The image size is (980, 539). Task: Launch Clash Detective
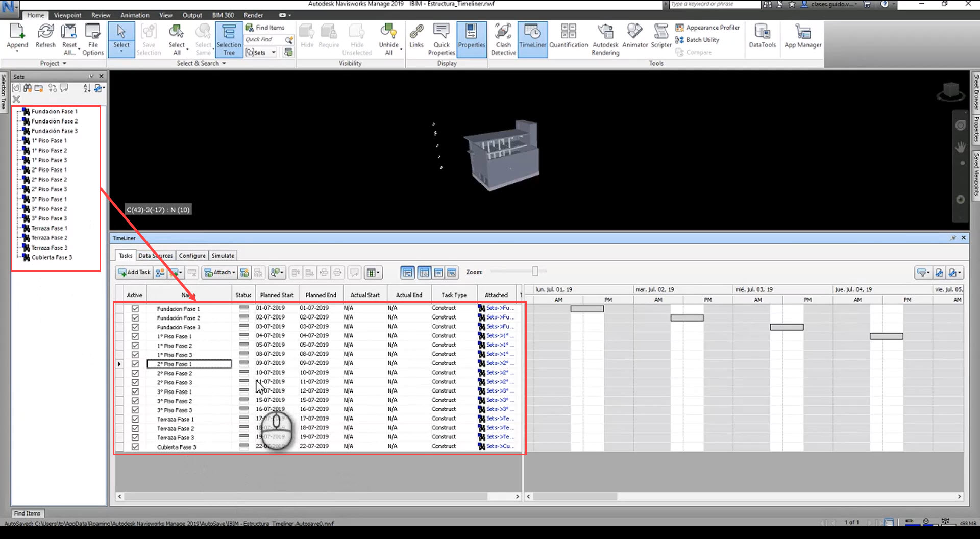tap(503, 39)
